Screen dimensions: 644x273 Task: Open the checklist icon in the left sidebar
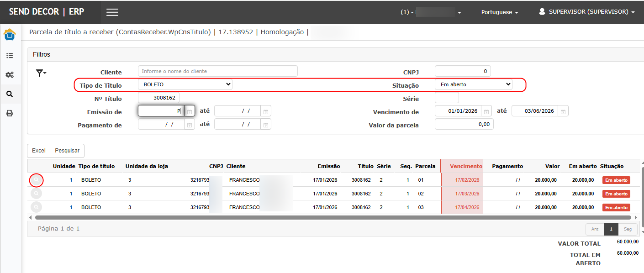[10, 56]
